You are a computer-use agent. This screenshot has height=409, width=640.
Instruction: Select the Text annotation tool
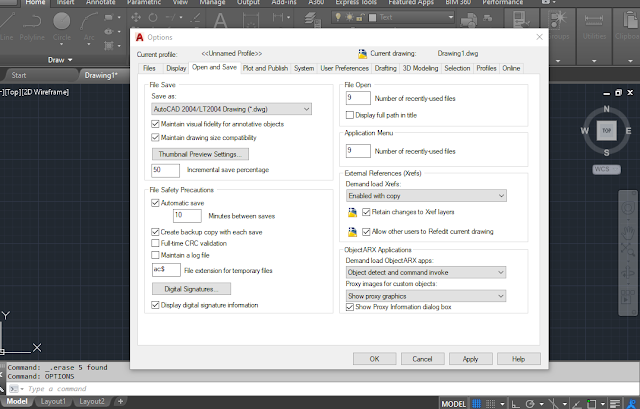pyautogui.click(x=220, y=20)
